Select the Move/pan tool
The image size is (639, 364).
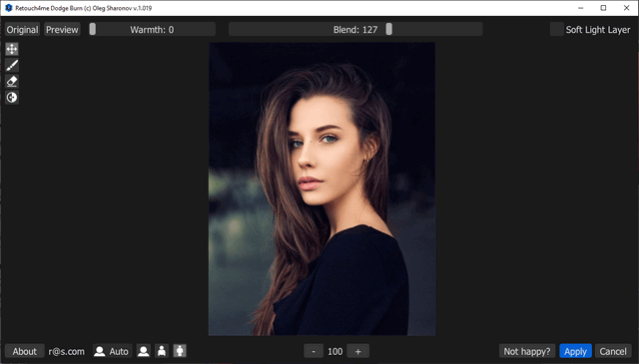tap(12, 49)
